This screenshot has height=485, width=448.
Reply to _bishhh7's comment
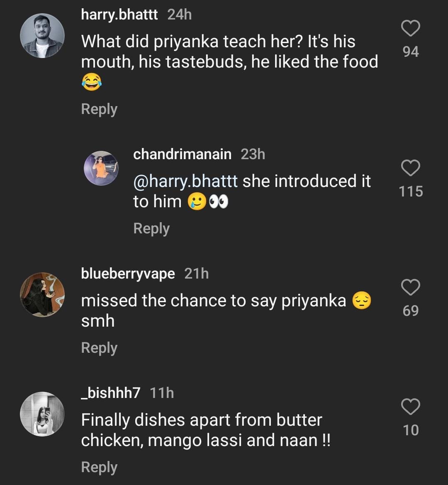[x=99, y=467]
